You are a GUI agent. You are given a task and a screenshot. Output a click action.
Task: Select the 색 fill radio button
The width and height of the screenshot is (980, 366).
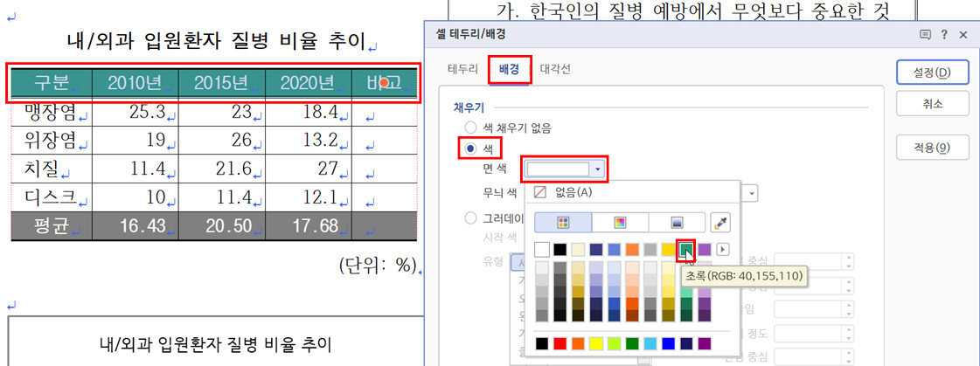(x=470, y=148)
